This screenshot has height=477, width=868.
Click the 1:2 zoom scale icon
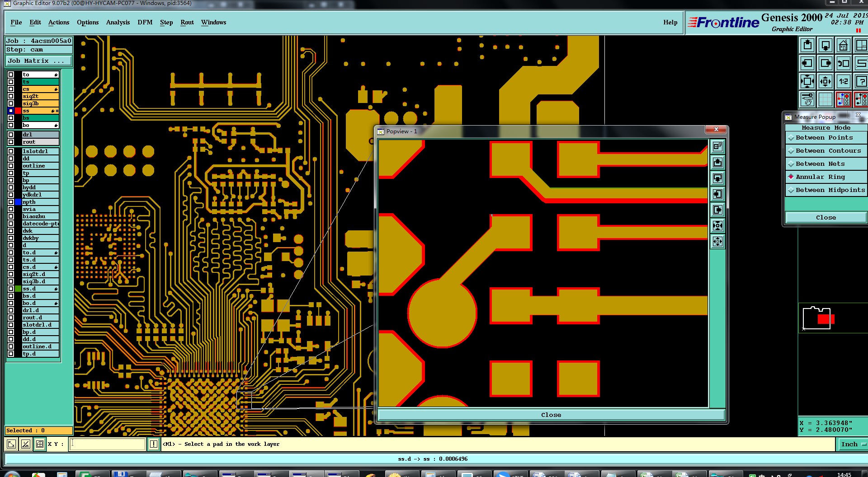click(843, 81)
